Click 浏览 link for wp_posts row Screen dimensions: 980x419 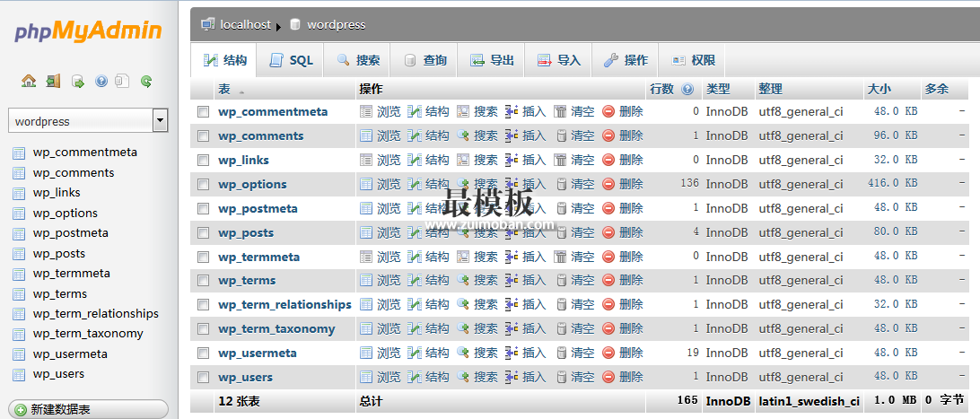tap(389, 232)
